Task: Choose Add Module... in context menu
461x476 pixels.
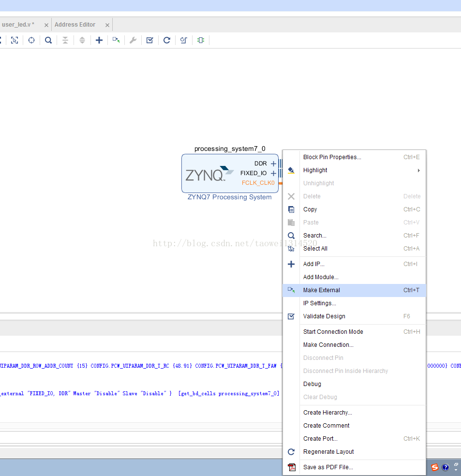Action: [355, 277]
